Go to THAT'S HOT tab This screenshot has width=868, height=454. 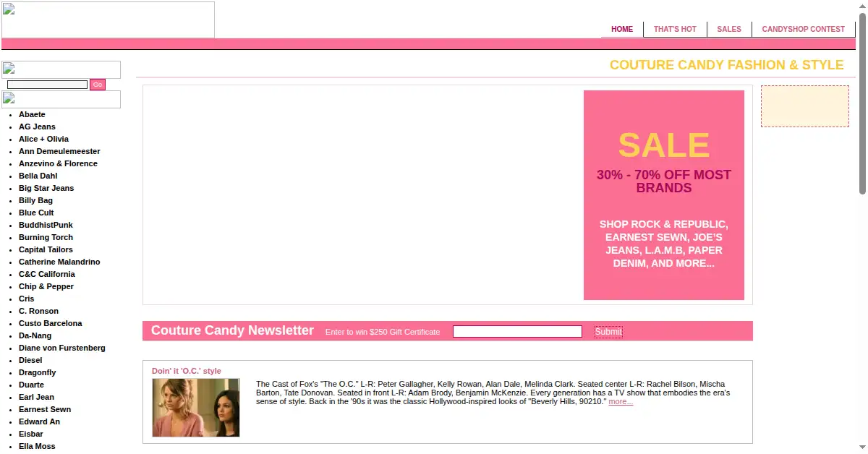pyautogui.click(x=675, y=29)
